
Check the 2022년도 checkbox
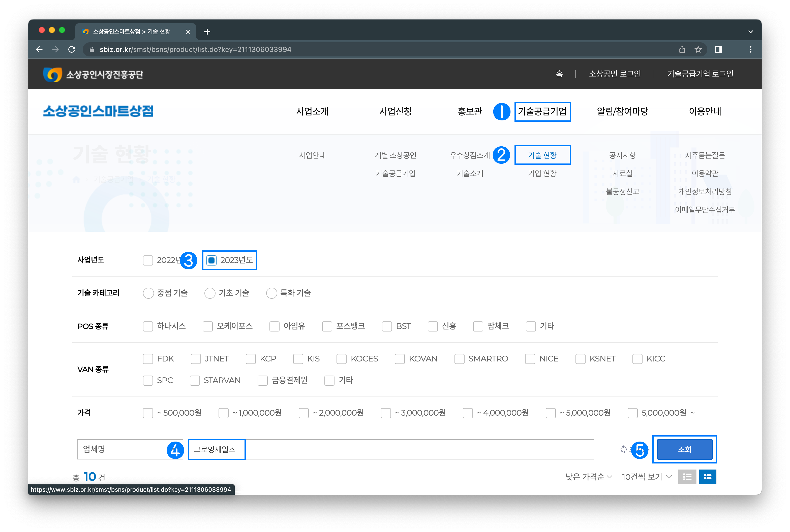tap(148, 260)
